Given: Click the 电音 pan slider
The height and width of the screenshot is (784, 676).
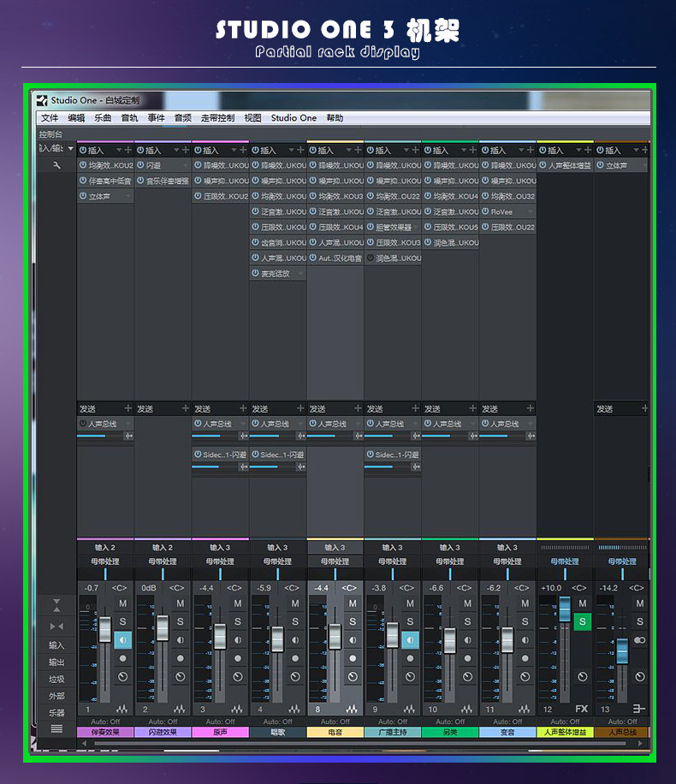Looking at the screenshot, I should (335, 574).
